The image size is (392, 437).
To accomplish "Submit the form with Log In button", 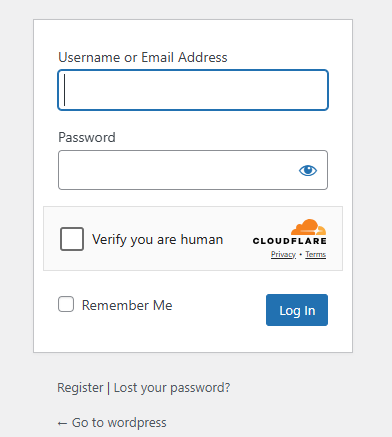I will [x=297, y=310].
